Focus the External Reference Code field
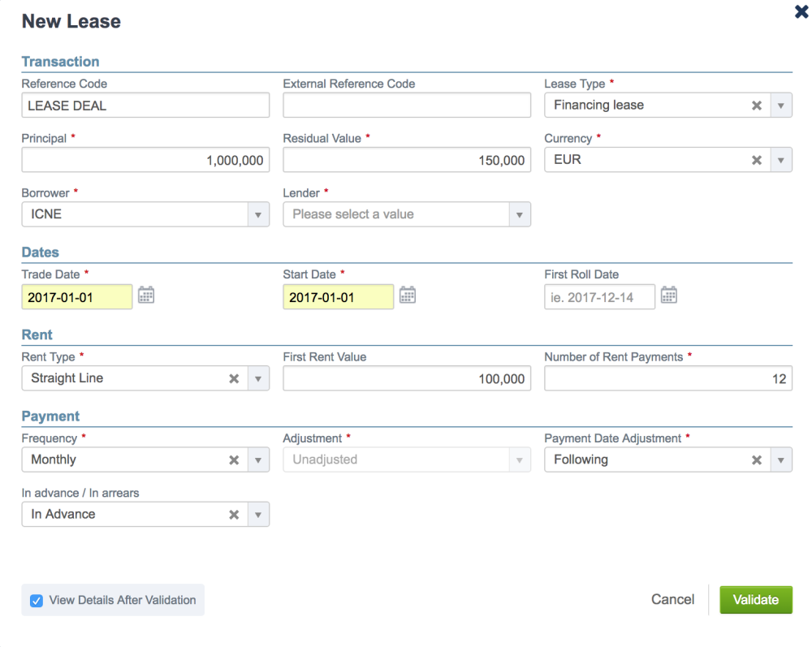812x647 pixels. 407,105
